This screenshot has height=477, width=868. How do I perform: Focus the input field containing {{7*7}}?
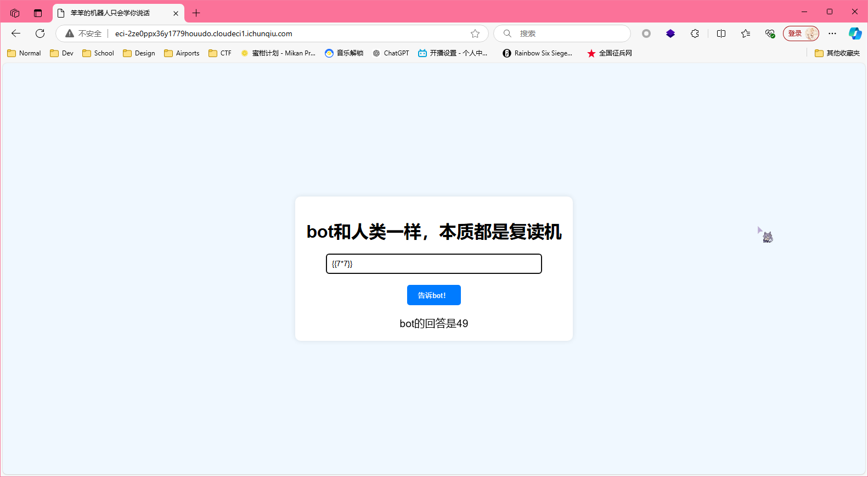point(433,264)
